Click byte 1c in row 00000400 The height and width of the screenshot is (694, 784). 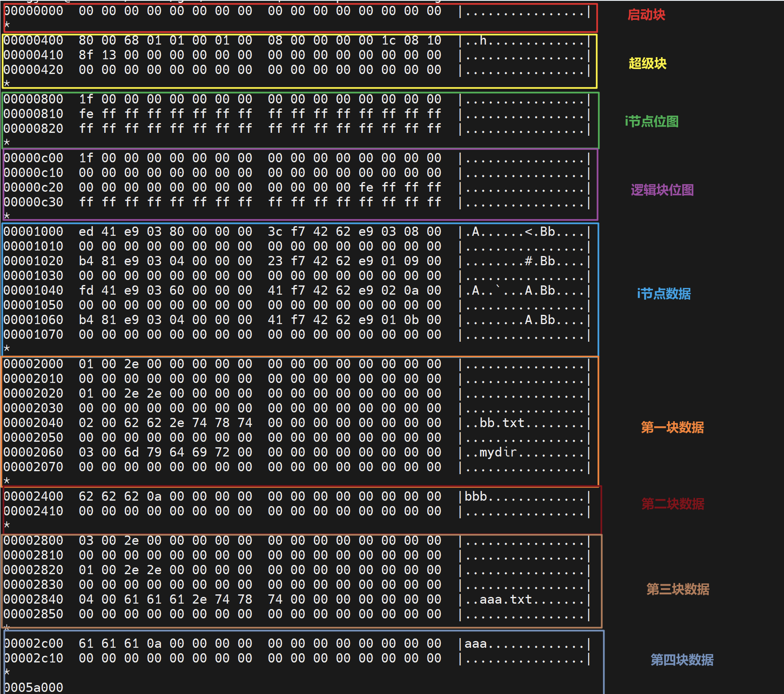389,40
